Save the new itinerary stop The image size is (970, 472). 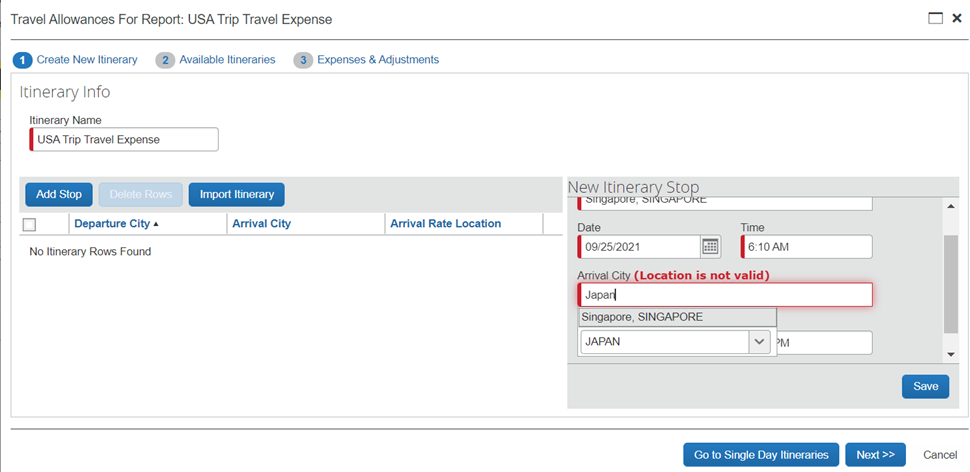(x=925, y=386)
